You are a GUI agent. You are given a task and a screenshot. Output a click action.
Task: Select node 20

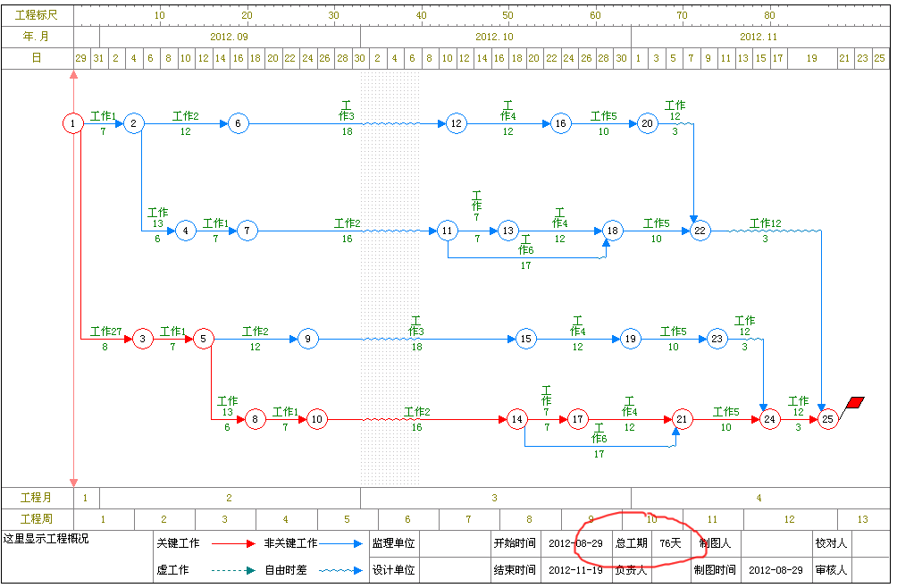[x=647, y=123]
